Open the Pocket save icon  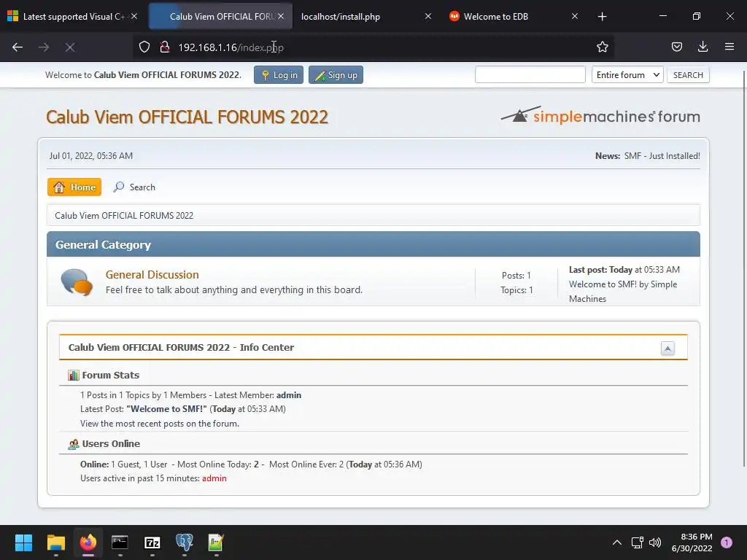pos(676,47)
